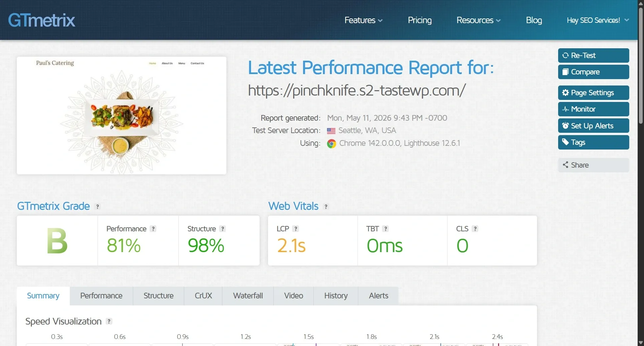The image size is (644, 346).
Task: Click the Seattle, WA, USA location text
Action: (x=367, y=130)
